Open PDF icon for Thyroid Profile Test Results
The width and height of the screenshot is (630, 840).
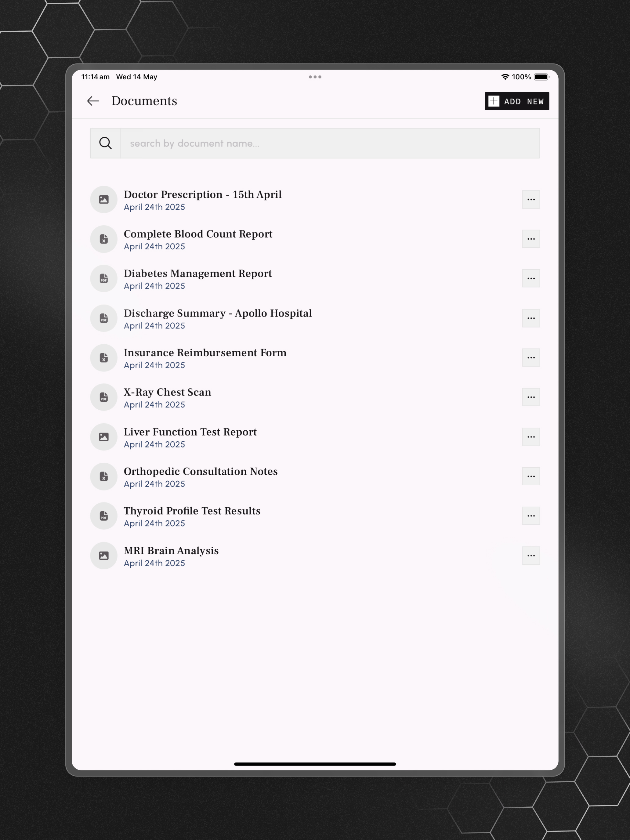(x=104, y=516)
